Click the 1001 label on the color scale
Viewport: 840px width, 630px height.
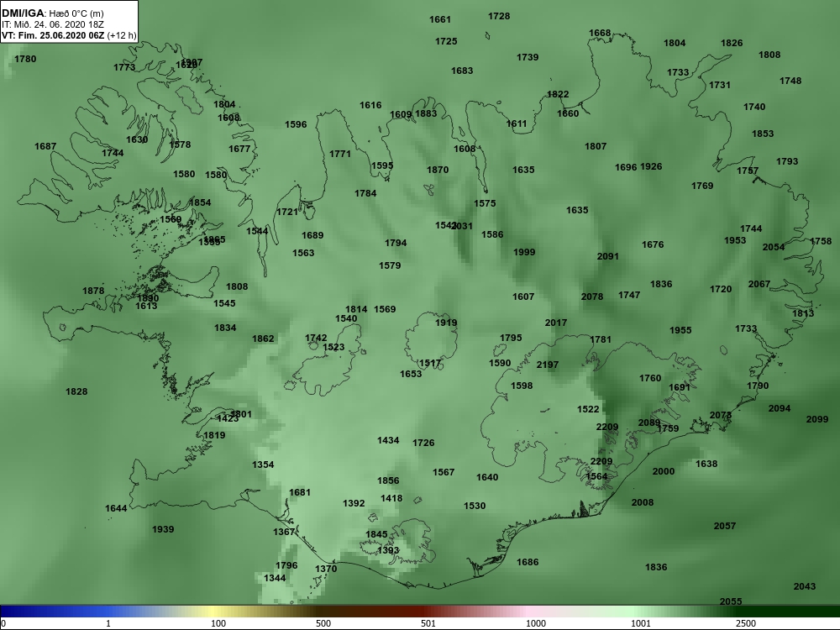point(641,623)
